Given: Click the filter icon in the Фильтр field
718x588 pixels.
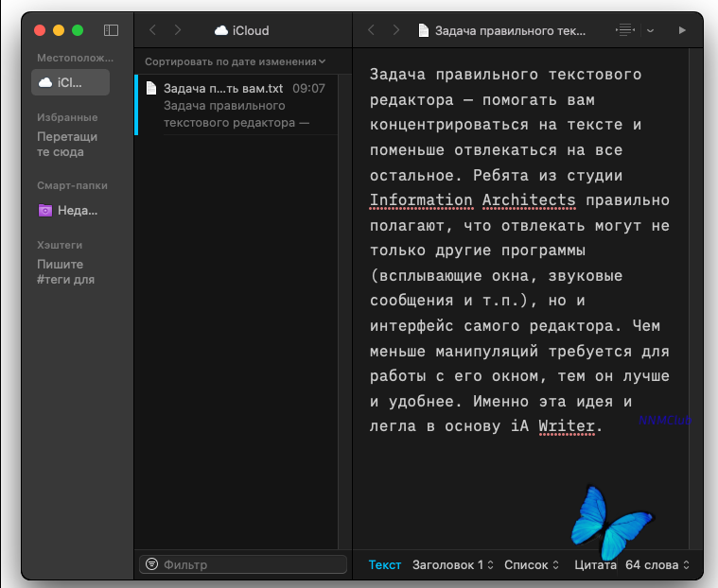Looking at the screenshot, I should pyautogui.click(x=151, y=564).
